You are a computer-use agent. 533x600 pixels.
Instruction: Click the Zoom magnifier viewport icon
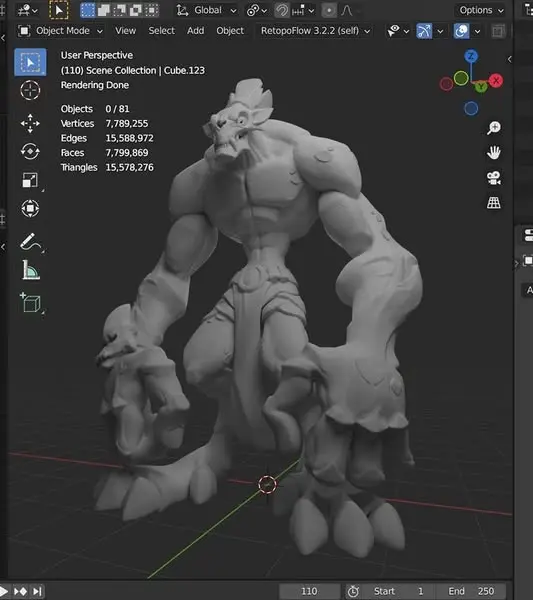(494, 128)
